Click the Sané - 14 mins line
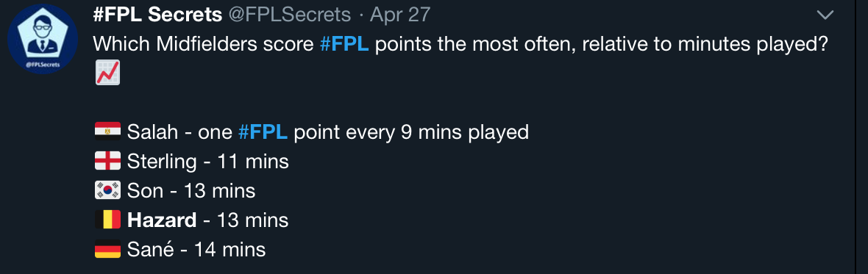This screenshot has height=274, width=868. [x=196, y=250]
